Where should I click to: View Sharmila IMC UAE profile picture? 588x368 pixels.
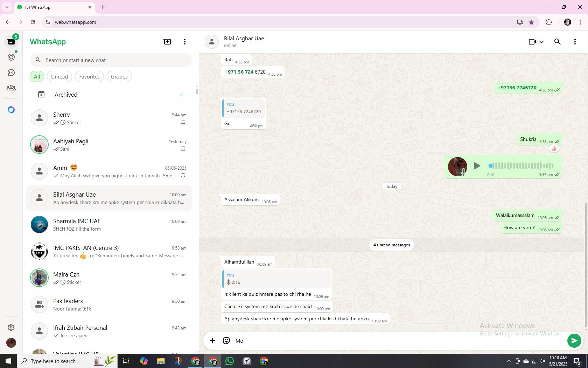[x=39, y=225]
